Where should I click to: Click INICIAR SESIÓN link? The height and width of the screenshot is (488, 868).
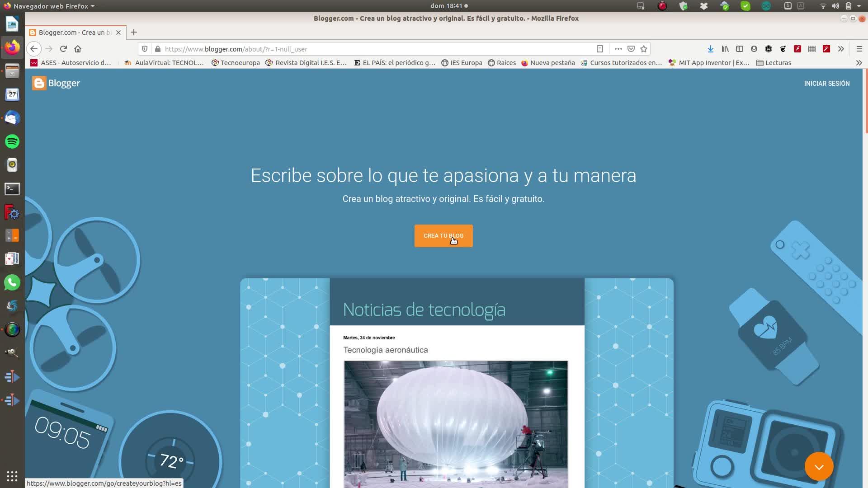click(x=826, y=84)
